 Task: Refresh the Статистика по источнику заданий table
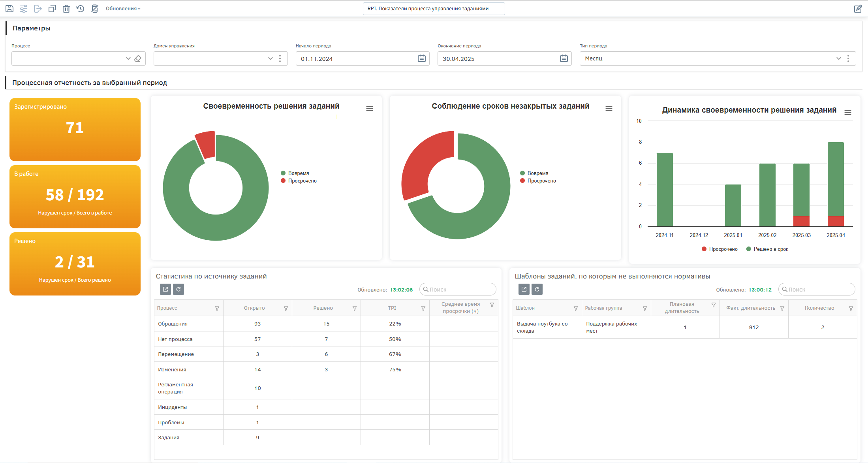click(x=178, y=289)
